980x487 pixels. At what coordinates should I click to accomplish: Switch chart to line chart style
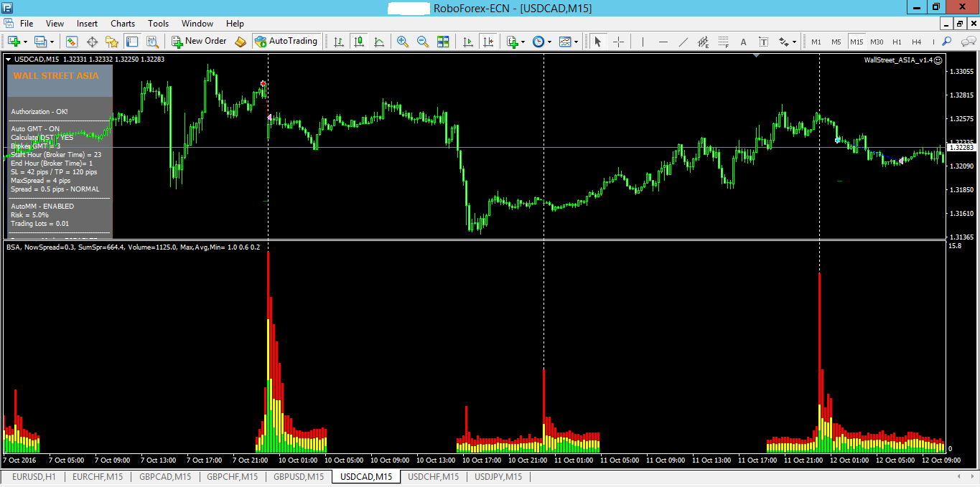tap(379, 42)
